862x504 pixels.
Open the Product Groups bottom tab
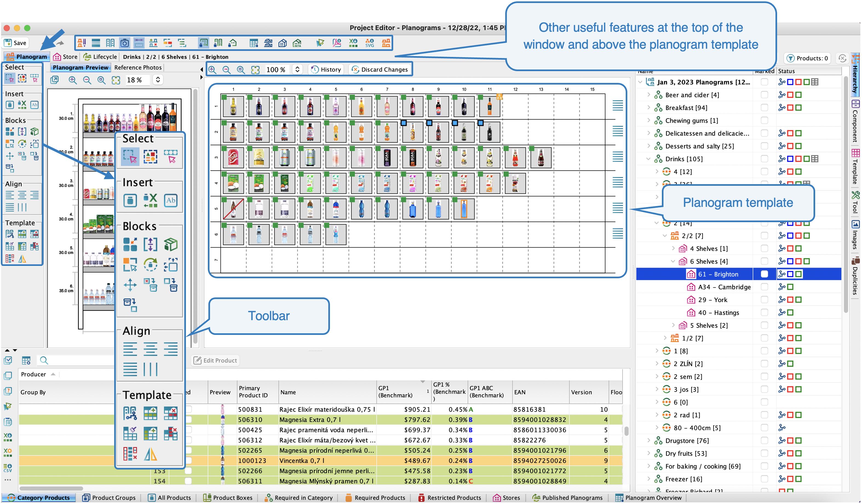pos(110,497)
